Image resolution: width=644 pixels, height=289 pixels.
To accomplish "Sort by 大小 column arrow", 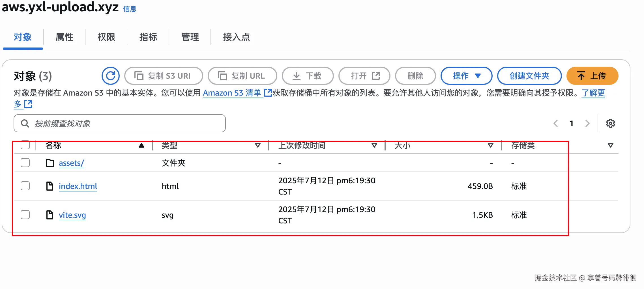I will pyautogui.click(x=491, y=145).
